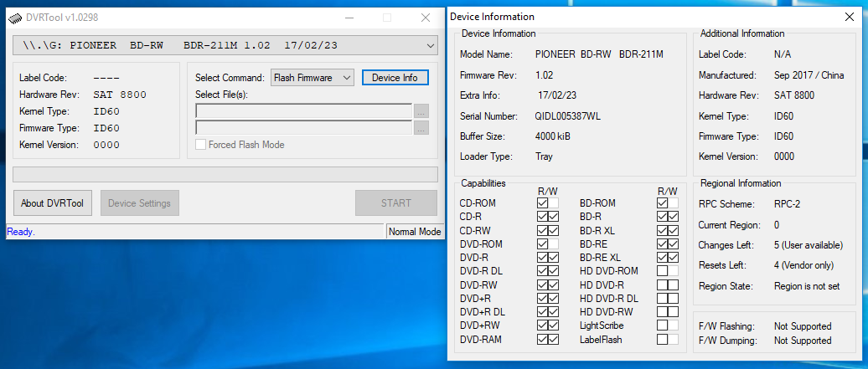Toggle the DVD-R DL write checkbox
Image resolution: width=868 pixels, height=369 pixels.
(553, 271)
